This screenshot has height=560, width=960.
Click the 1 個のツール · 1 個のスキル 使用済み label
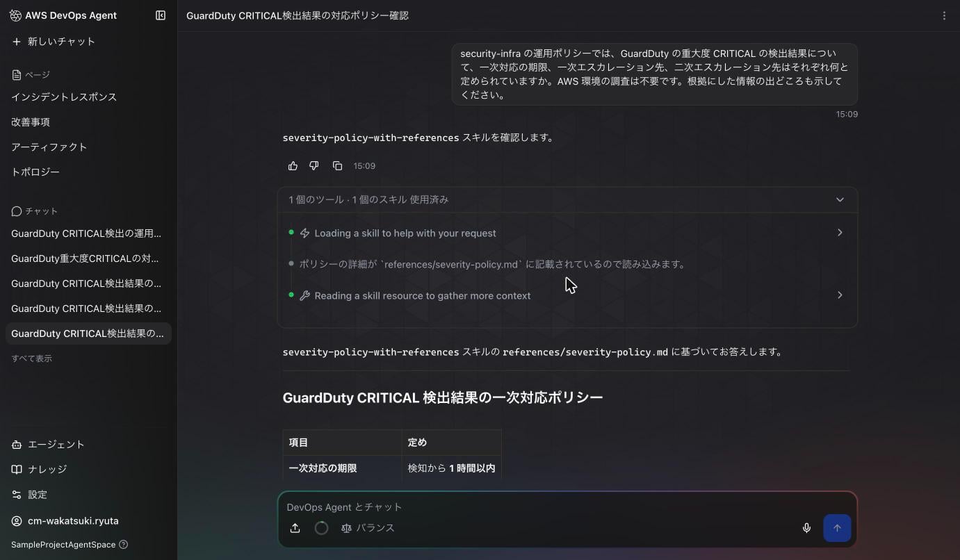click(x=368, y=200)
